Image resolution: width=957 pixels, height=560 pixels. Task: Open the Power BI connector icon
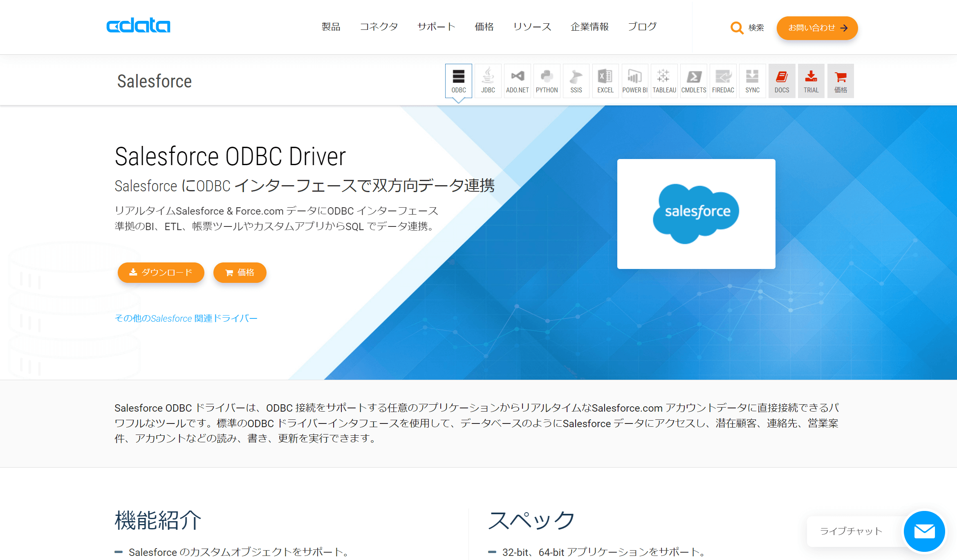click(x=635, y=81)
